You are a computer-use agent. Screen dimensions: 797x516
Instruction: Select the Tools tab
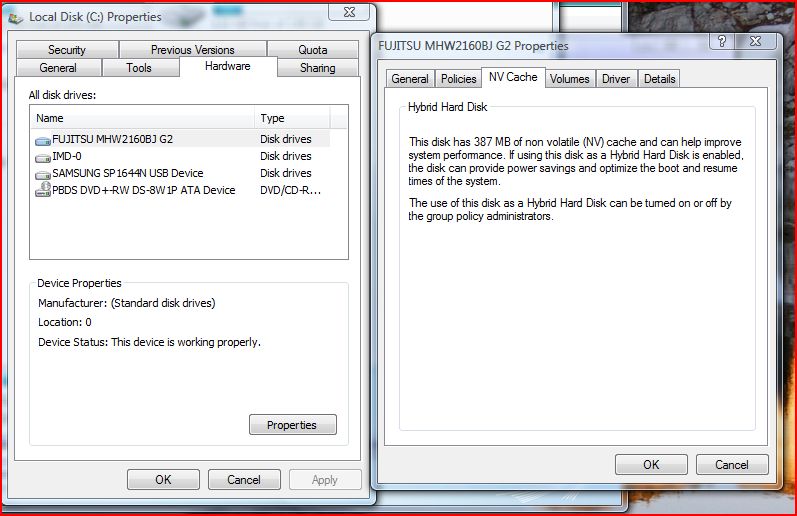(139, 68)
